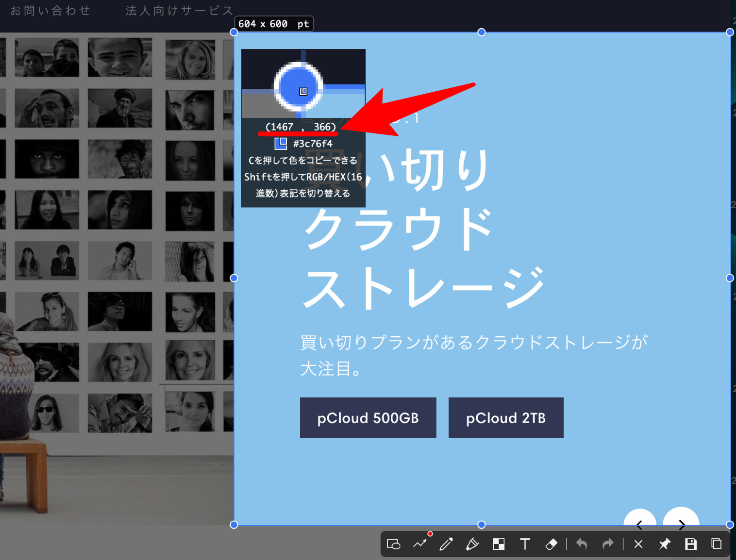This screenshot has height=560, width=736.
Task: Click the bottom-right selection handle
Action: click(730, 525)
